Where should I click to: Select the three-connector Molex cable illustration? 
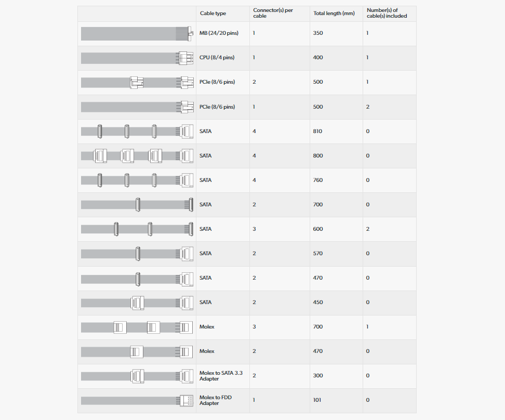coord(137,327)
